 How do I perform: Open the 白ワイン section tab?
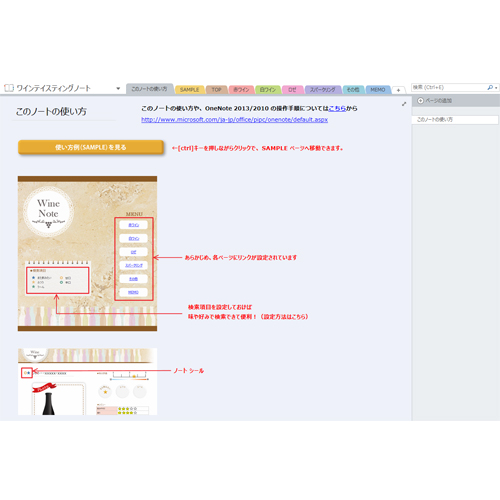click(x=268, y=90)
